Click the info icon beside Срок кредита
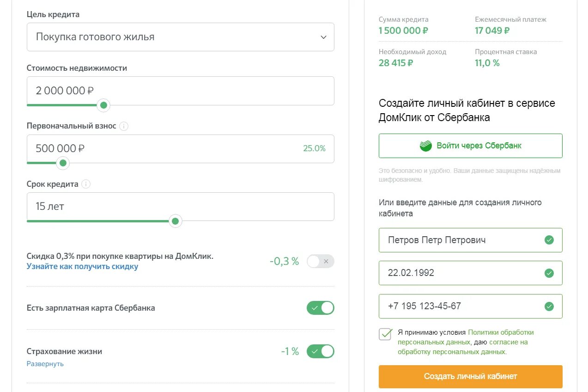 pos(86,184)
